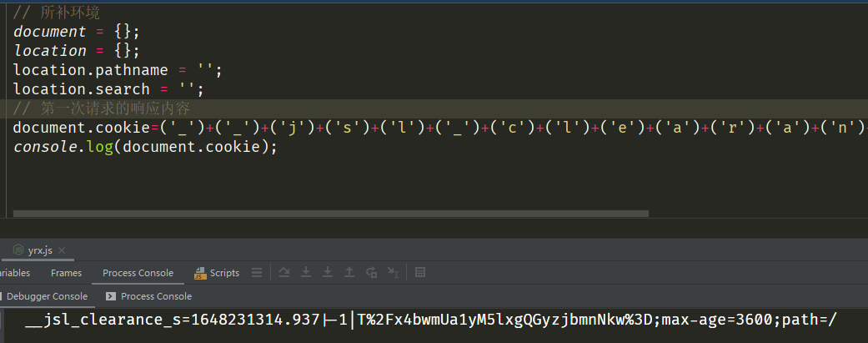The image size is (868, 343).
Task: Click the location.pathname assignment line
Action: [x=118, y=70]
